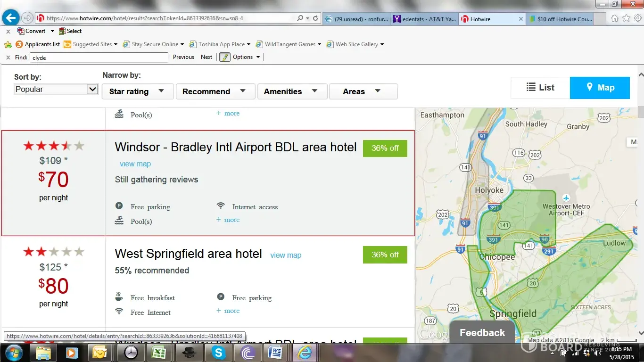Open the Areas filter dropdown
644x362 pixels.
(x=363, y=91)
